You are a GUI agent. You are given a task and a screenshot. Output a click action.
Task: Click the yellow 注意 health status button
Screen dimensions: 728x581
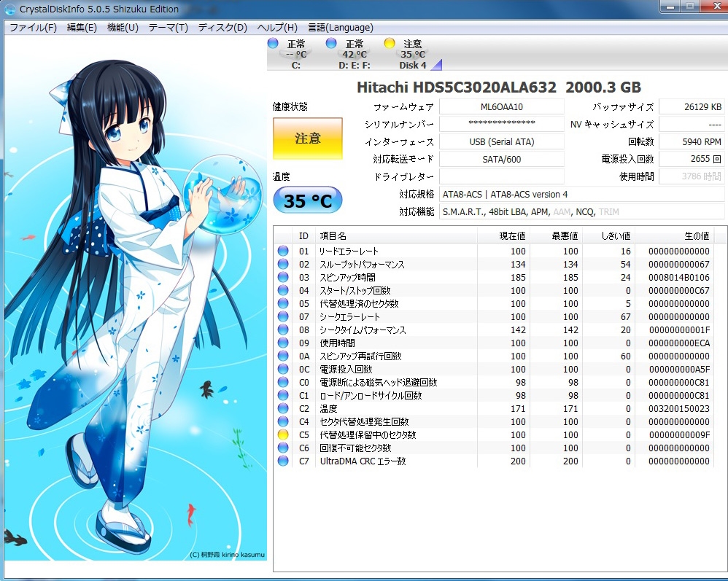308,139
